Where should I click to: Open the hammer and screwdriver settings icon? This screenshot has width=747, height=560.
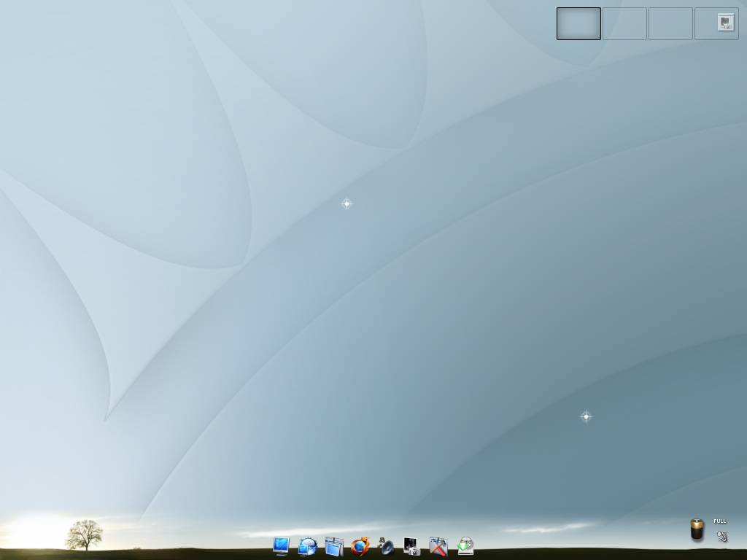tap(438, 546)
